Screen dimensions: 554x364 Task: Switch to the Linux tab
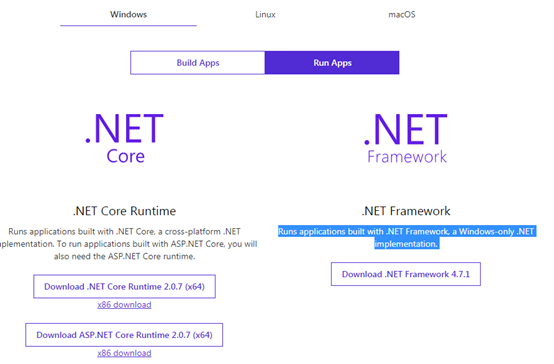[265, 14]
